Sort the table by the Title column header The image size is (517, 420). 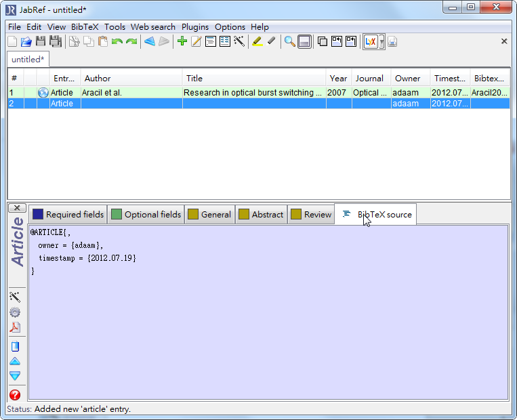point(254,79)
